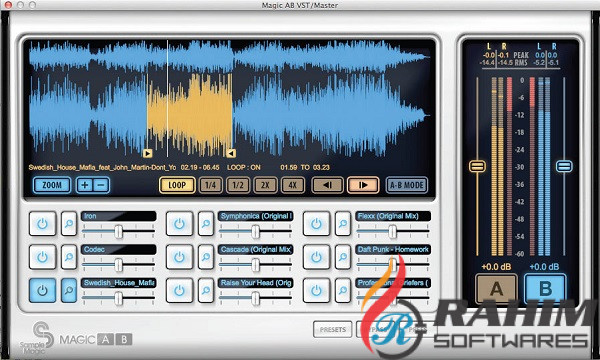Zoom in with the plus button
Viewport: 600px width, 360px height.
coord(85,185)
